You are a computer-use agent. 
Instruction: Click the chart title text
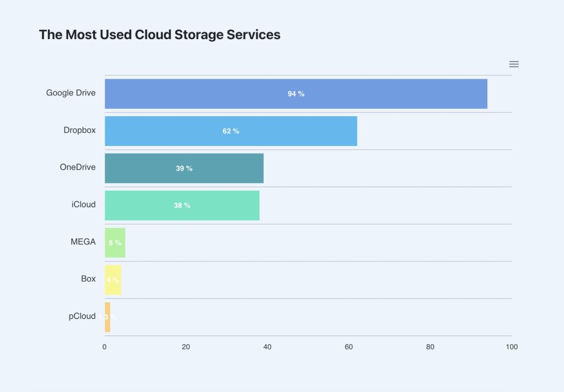pyautogui.click(x=160, y=35)
